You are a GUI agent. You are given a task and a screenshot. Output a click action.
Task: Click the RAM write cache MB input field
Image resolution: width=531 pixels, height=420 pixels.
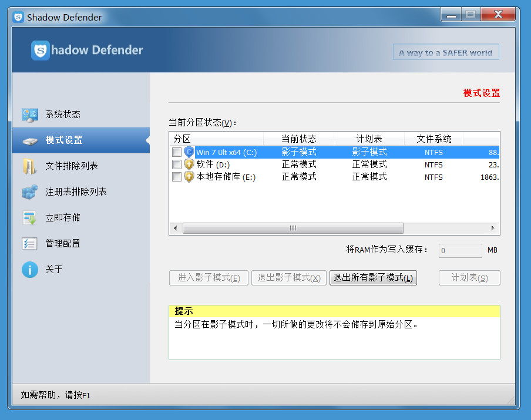(x=461, y=251)
